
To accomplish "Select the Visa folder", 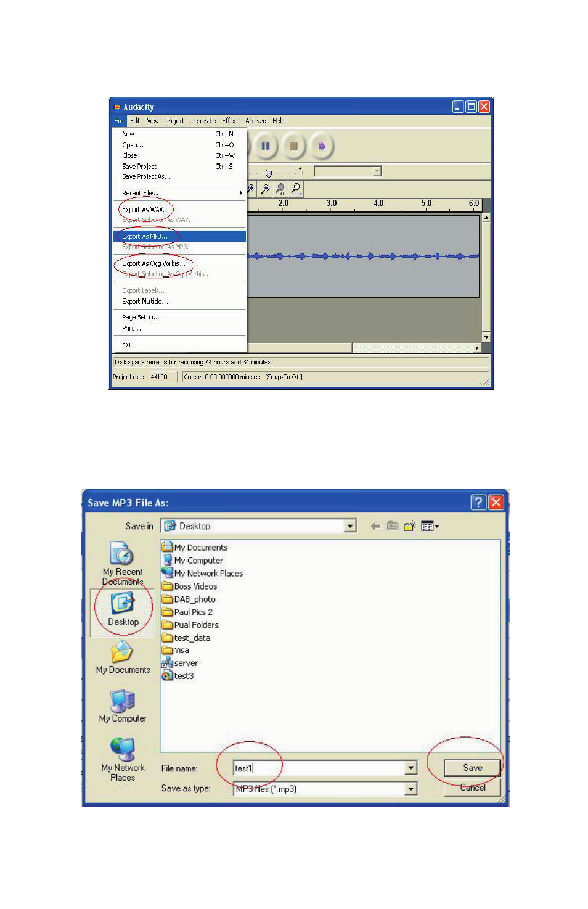I will 176,650.
